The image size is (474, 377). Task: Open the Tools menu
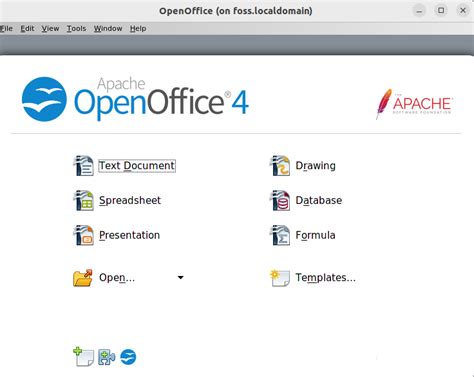(76, 29)
